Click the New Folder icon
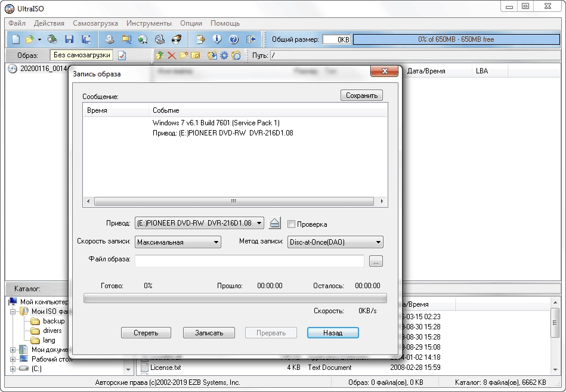This screenshot has width=566, height=392. [183, 55]
